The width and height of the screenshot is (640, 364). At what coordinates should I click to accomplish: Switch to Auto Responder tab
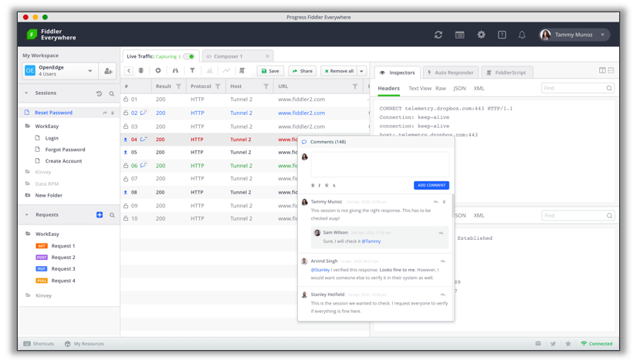[x=451, y=72]
